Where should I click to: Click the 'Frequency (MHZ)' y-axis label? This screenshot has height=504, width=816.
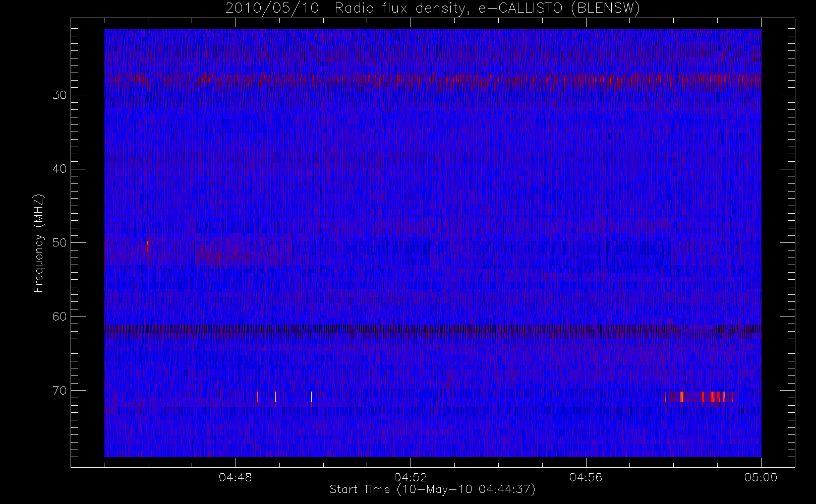coord(39,243)
